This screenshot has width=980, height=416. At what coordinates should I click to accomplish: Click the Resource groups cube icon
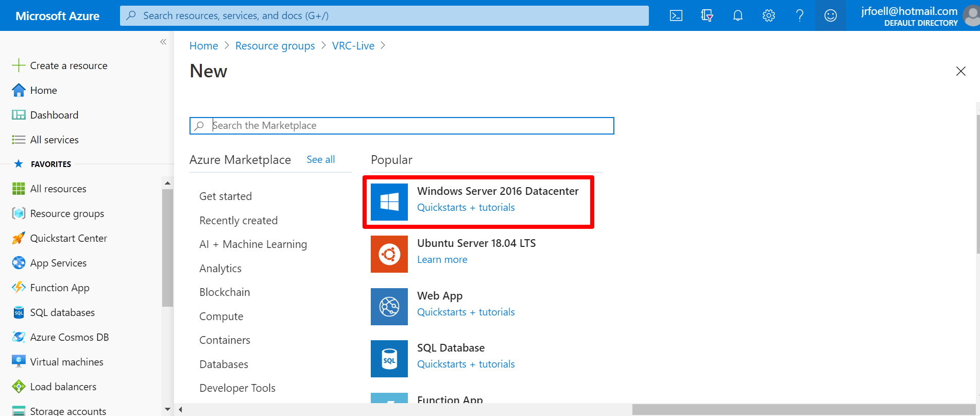pyautogui.click(x=19, y=213)
